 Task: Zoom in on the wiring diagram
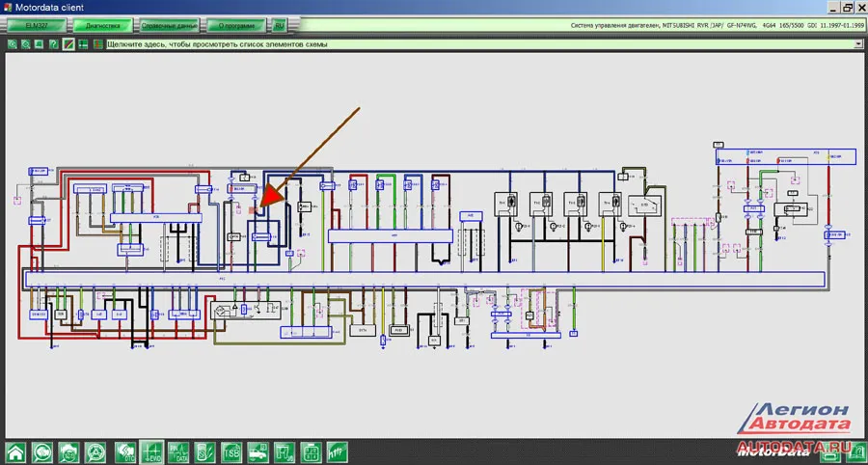pyautogui.click(x=13, y=44)
